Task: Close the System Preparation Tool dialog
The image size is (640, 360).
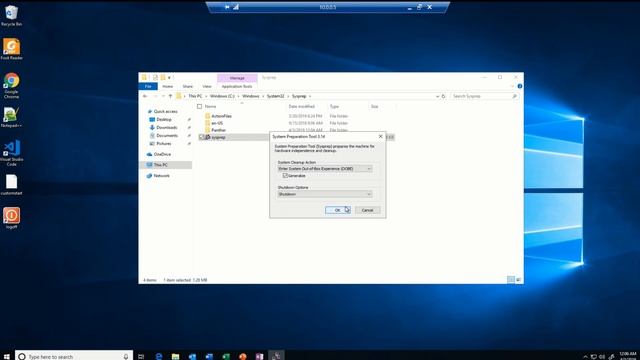Action: click(380, 136)
